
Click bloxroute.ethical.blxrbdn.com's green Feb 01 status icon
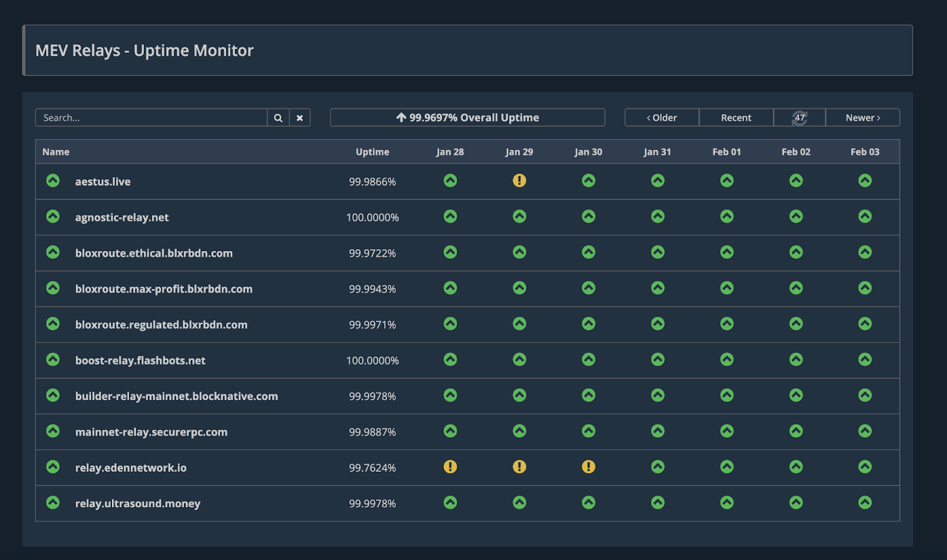[x=727, y=252]
